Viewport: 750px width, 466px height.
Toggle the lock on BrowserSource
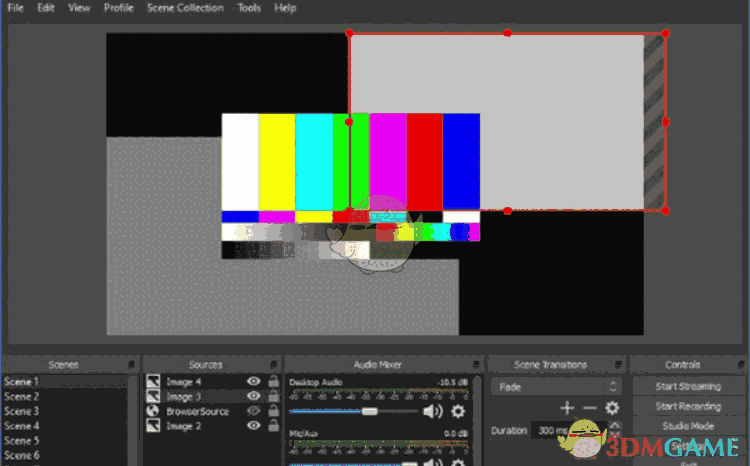[x=274, y=411]
